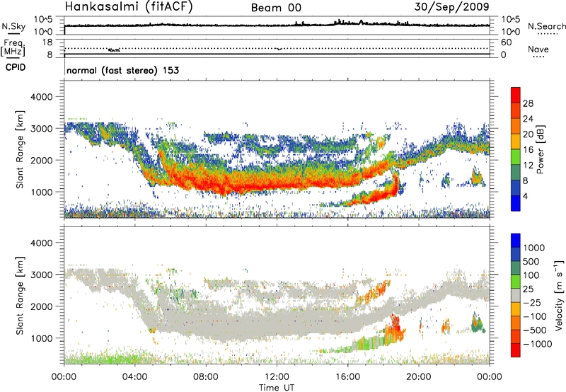Pick the yellow segment of Power colour bar
This screenshot has height=392, width=566.
coord(516,142)
